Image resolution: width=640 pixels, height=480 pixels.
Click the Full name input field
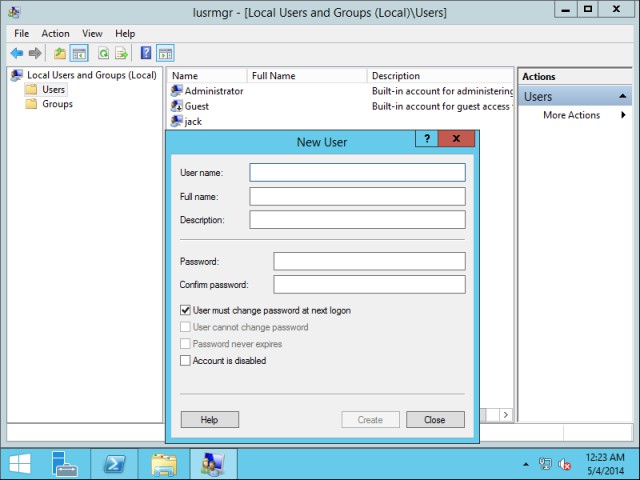(358, 196)
